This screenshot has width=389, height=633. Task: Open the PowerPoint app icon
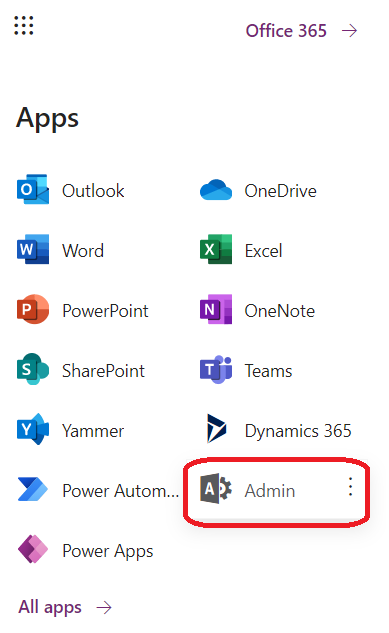point(33,310)
